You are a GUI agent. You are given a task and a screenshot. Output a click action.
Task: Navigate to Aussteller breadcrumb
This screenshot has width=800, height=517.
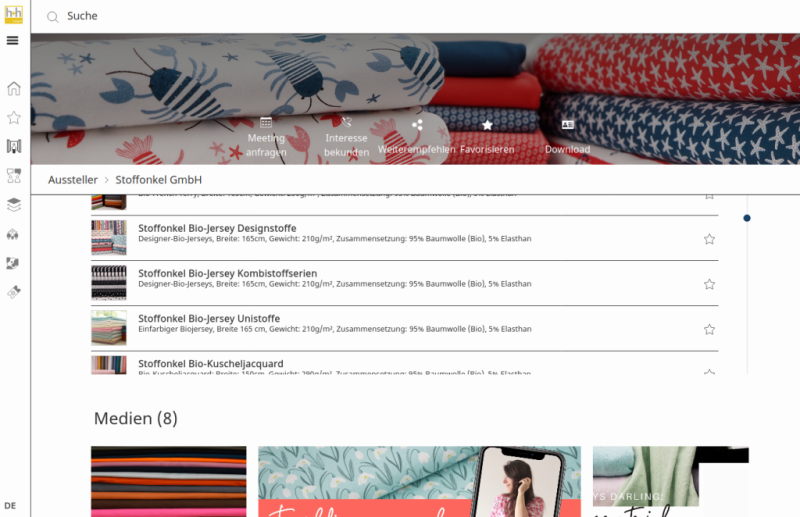point(73,180)
